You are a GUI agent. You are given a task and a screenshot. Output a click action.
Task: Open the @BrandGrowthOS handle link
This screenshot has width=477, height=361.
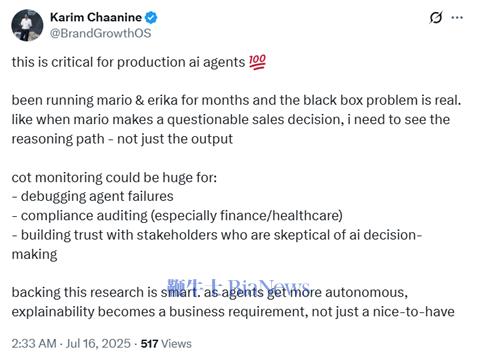tap(100, 33)
